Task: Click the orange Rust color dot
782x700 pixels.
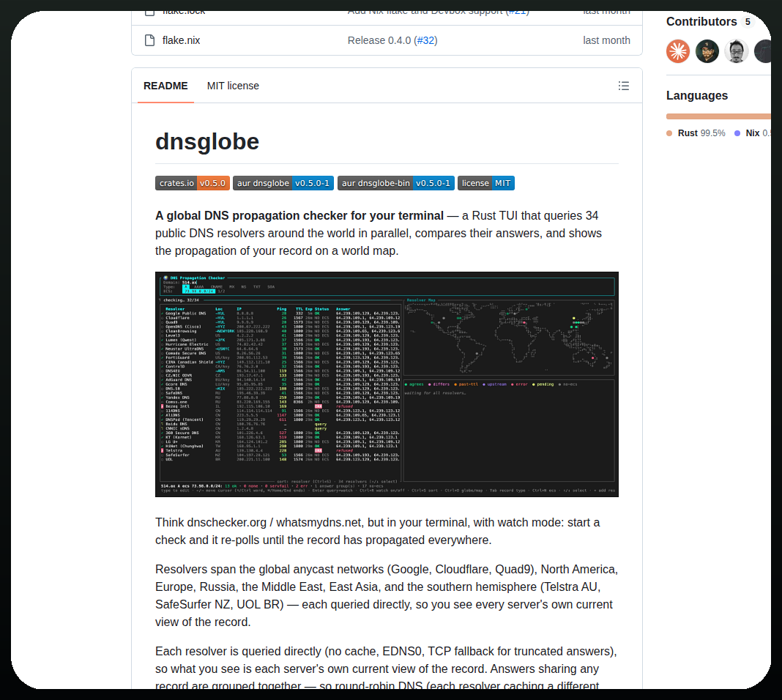Action: pos(669,133)
